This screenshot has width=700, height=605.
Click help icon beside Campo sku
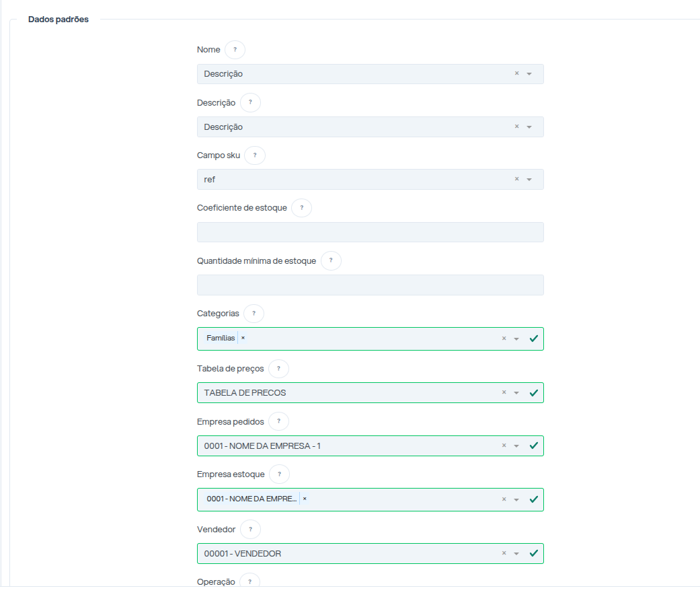(255, 155)
